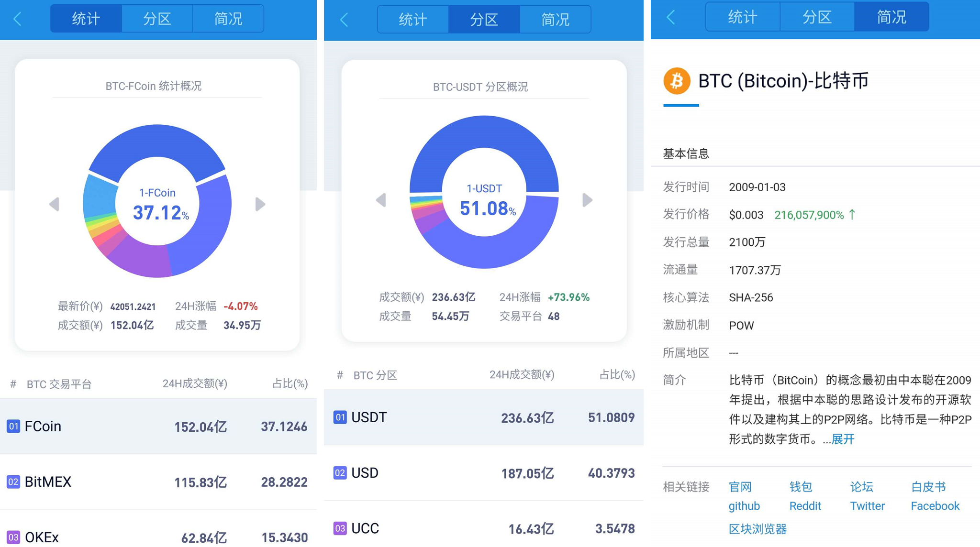Open the Facebook link
Screen dimensions: 980x547
935,506
